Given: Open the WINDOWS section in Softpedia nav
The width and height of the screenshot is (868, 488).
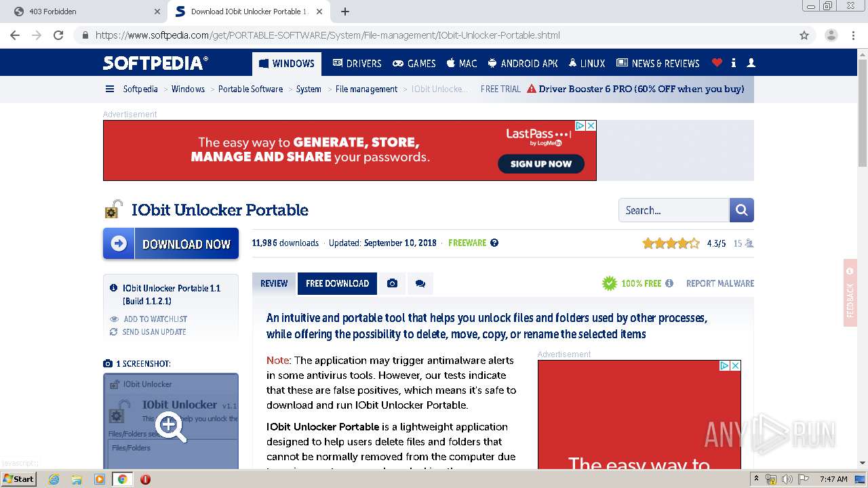Looking at the screenshot, I should 287,64.
